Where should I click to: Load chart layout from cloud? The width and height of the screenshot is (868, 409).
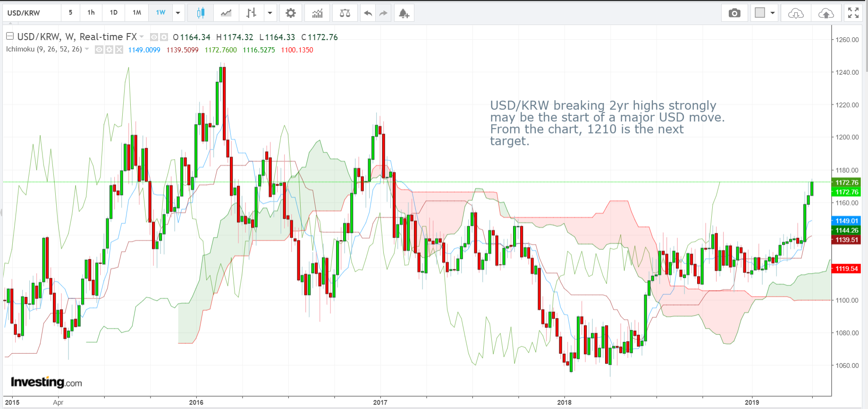(796, 13)
